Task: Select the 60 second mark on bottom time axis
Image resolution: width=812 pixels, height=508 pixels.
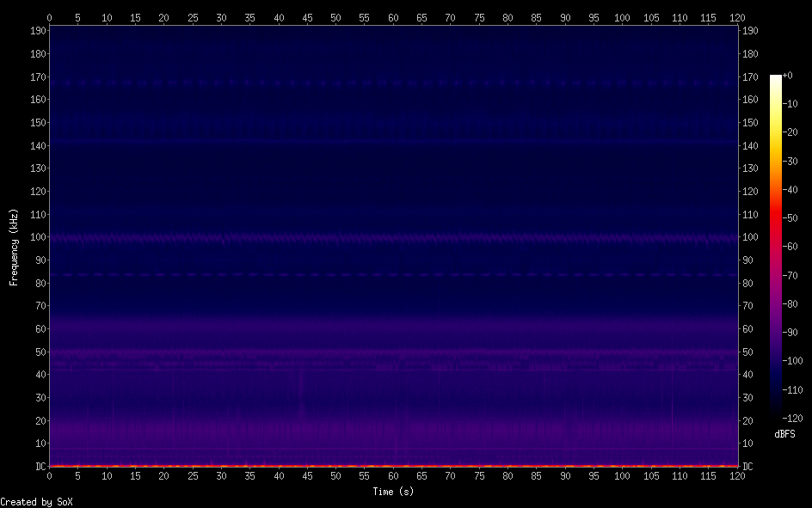Action: (393, 475)
